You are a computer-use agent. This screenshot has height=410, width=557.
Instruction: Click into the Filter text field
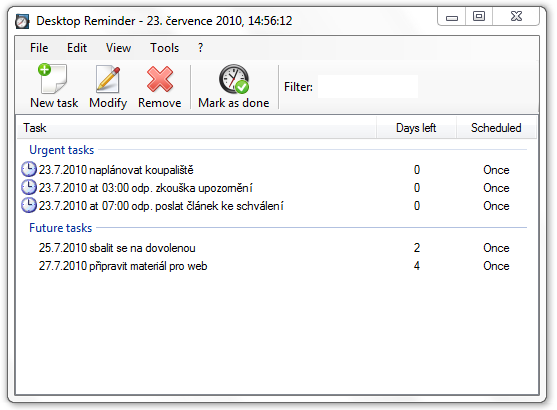[x=368, y=86]
